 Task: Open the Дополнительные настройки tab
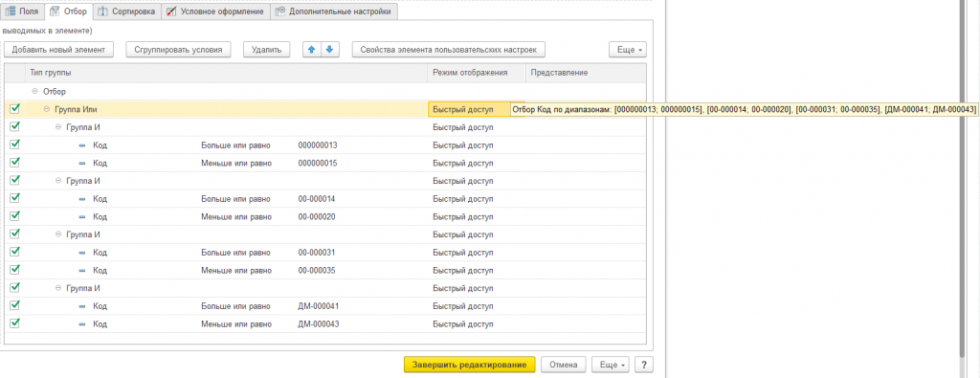click(334, 11)
